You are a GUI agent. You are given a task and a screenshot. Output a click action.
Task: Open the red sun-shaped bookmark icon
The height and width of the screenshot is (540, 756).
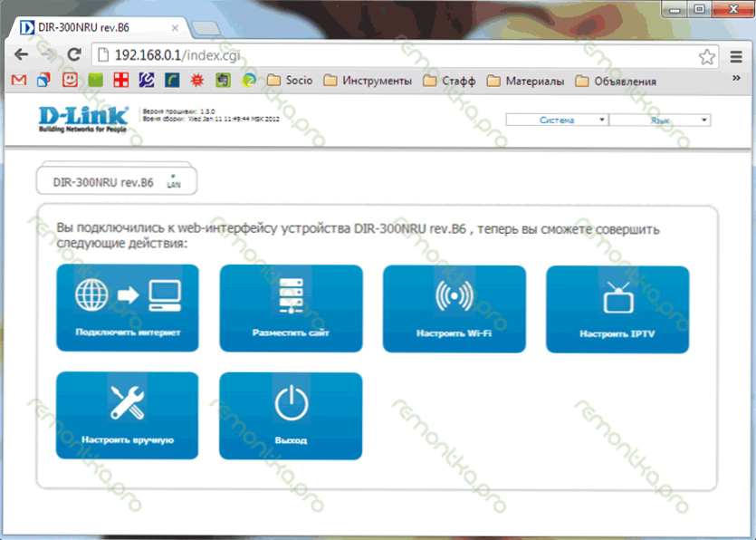[x=197, y=80]
